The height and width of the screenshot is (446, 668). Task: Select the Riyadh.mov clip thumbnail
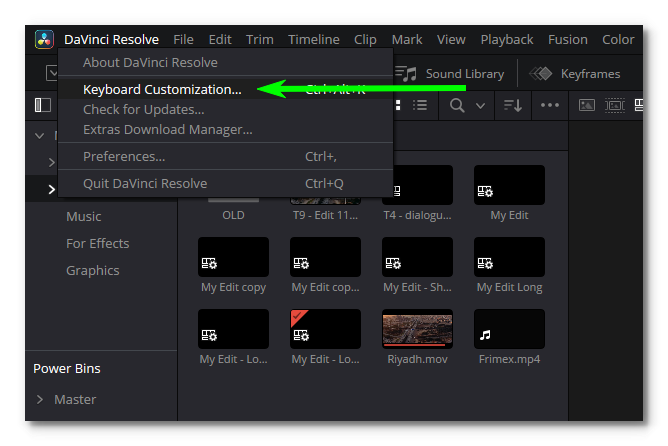point(417,329)
